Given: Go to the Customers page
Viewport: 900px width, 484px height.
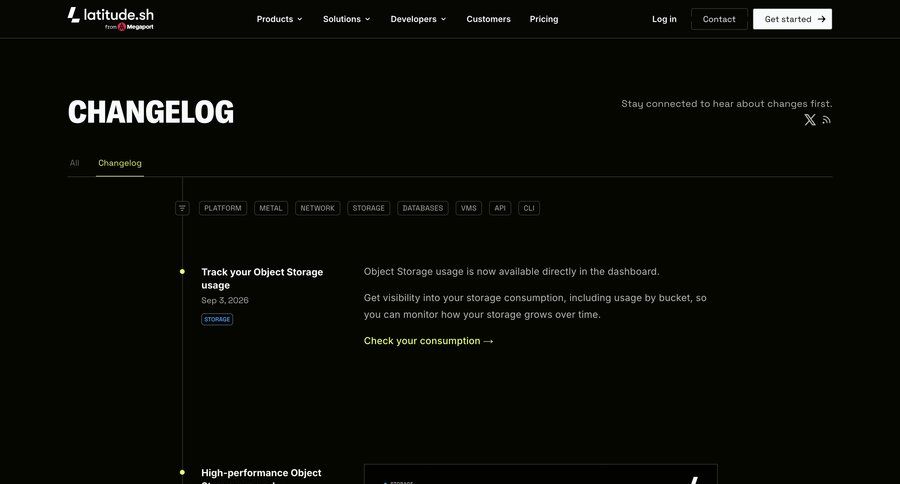Looking at the screenshot, I should pyautogui.click(x=488, y=19).
